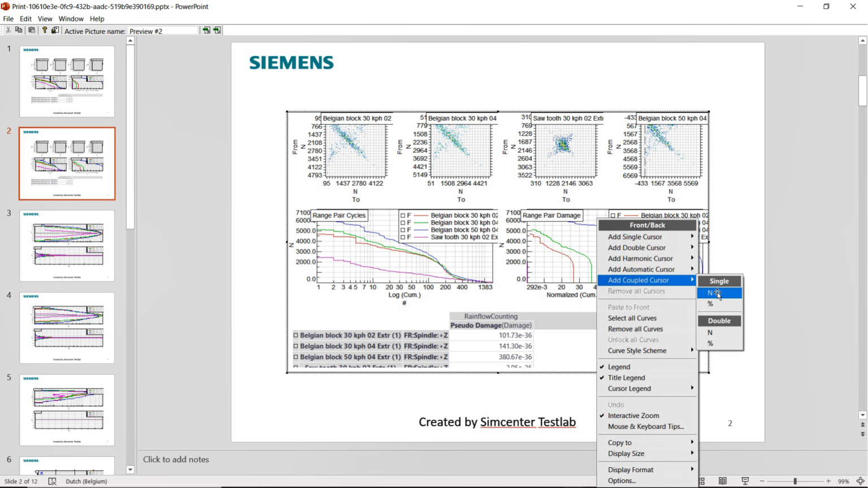This screenshot has height=488, width=868.
Task: Adjust the zoom slider in status bar
Action: [795, 481]
